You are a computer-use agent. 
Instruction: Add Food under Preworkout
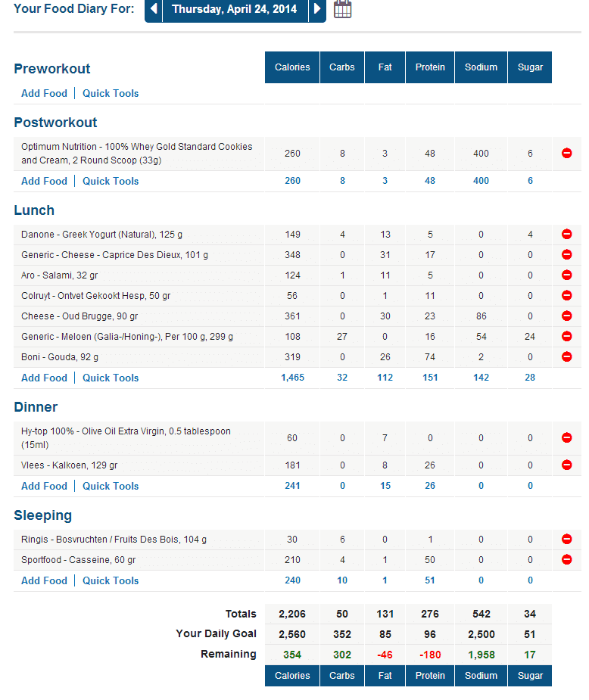point(44,94)
